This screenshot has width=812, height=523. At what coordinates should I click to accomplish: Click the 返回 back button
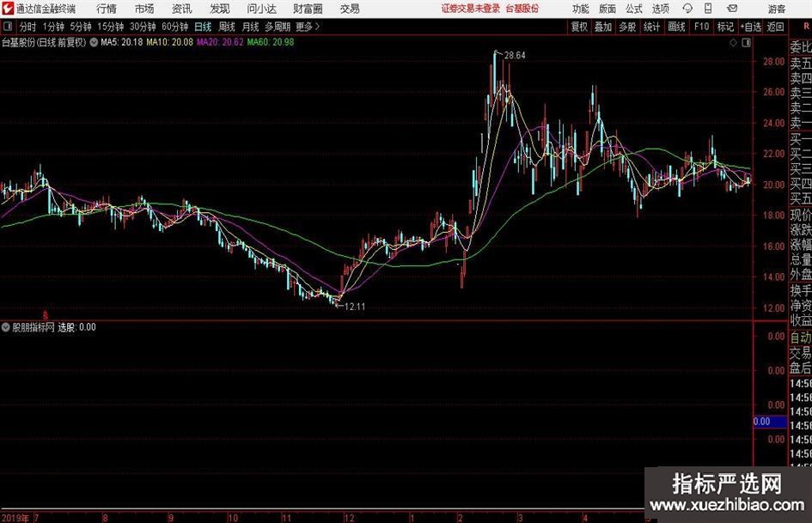[x=775, y=27]
